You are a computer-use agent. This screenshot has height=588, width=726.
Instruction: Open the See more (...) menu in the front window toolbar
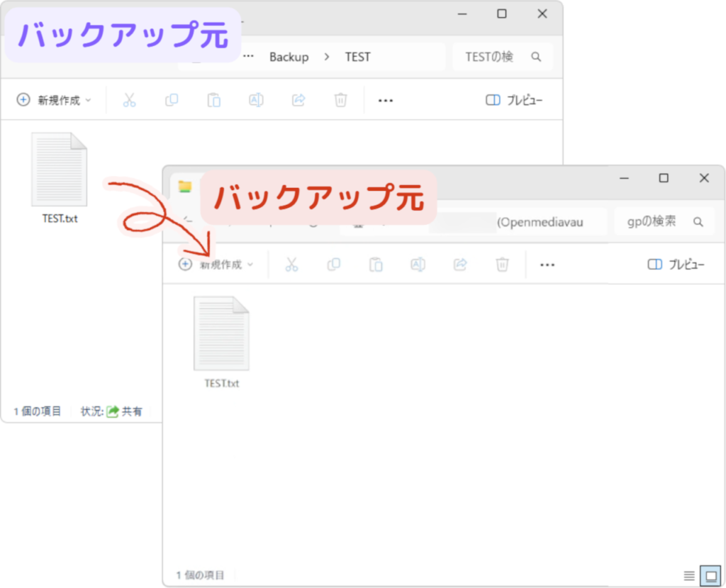click(547, 265)
